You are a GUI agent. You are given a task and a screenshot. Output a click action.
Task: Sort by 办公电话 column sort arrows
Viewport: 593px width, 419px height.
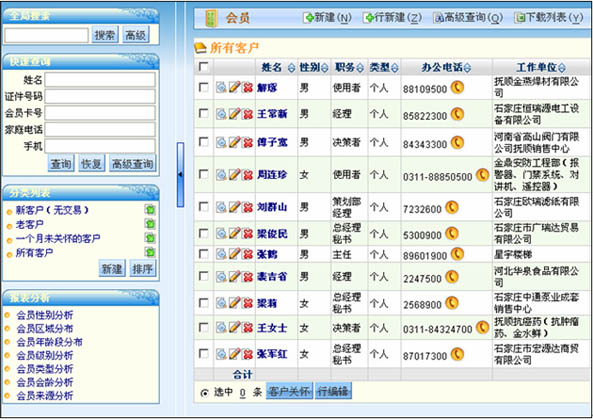467,68
